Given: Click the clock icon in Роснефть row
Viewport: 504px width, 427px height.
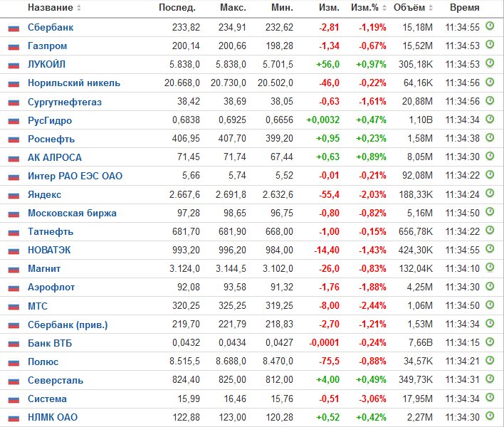Looking at the screenshot, I should click(x=490, y=137).
